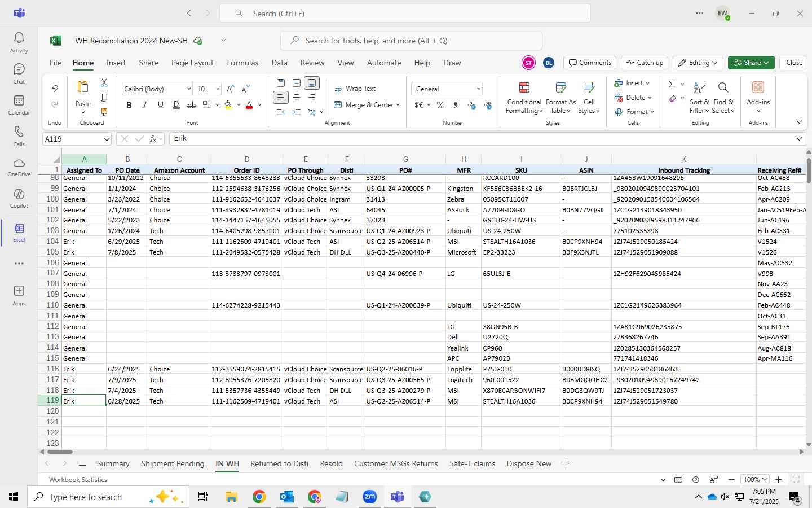Screen dimensions: 812x508
Task: Click the Cut scissors icon
Action: [x=104, y=83]
